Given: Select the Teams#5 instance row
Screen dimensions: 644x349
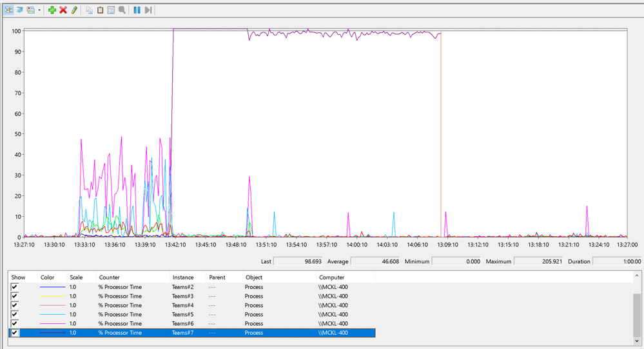Looking at the screenshot, I should coord(192,314).
